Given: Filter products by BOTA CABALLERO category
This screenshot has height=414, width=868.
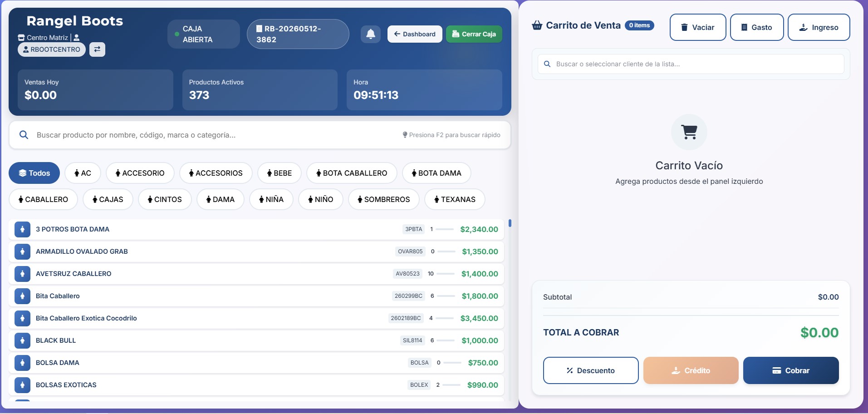Looking at the screenshot, I should (x=352, y=173).
